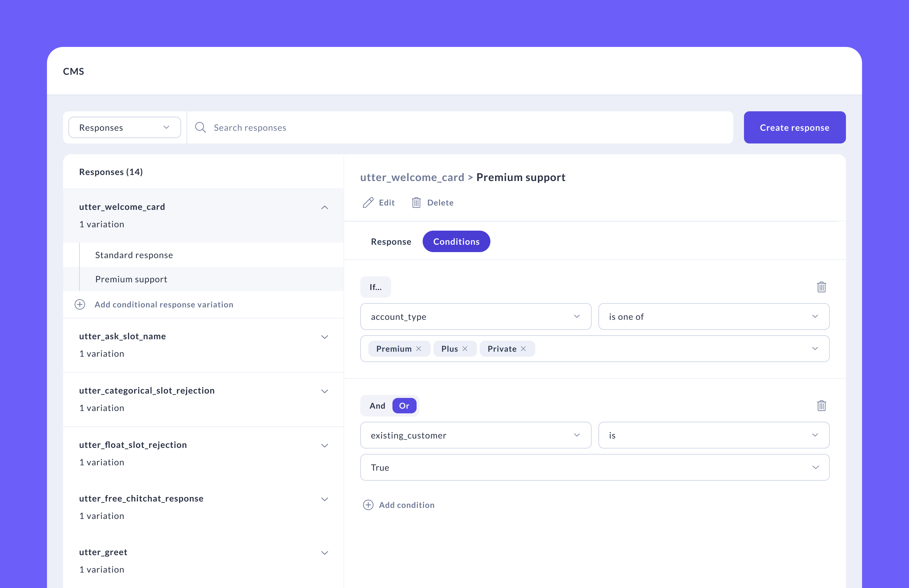Remove the Plus tag with its X
Screen dimensions: 909x588
click(465, 349)
